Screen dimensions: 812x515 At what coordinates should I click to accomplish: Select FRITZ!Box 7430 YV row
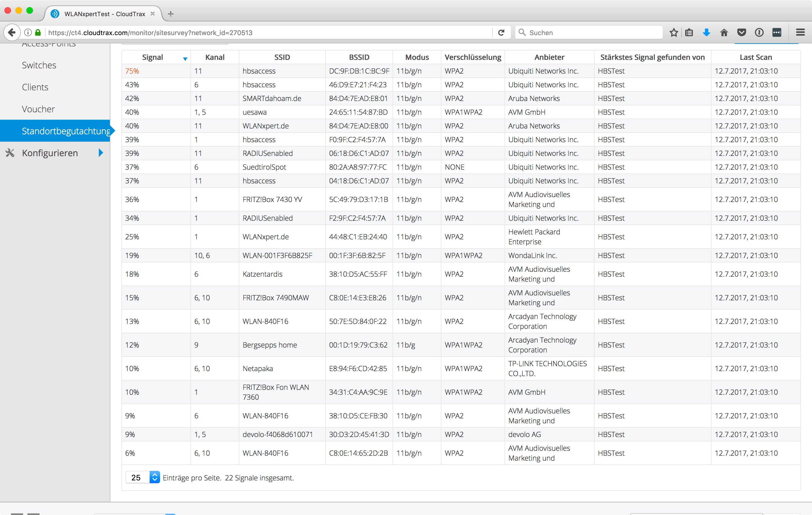click(461, 199)
